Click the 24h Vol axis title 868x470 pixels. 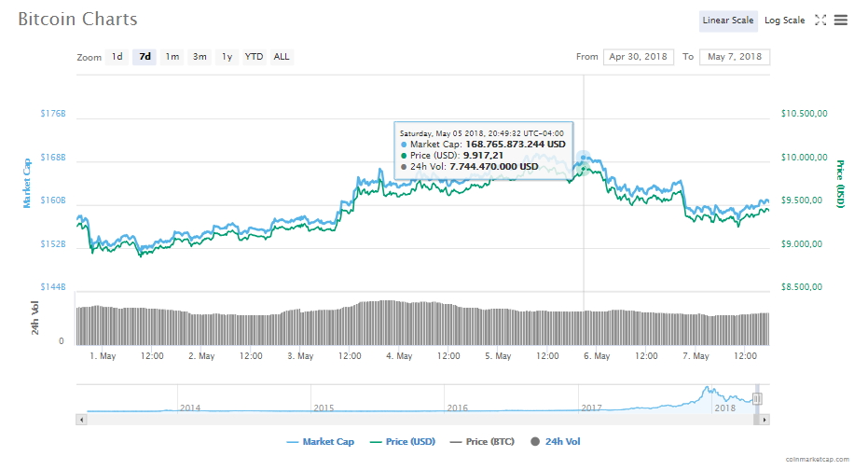[34, 318]
